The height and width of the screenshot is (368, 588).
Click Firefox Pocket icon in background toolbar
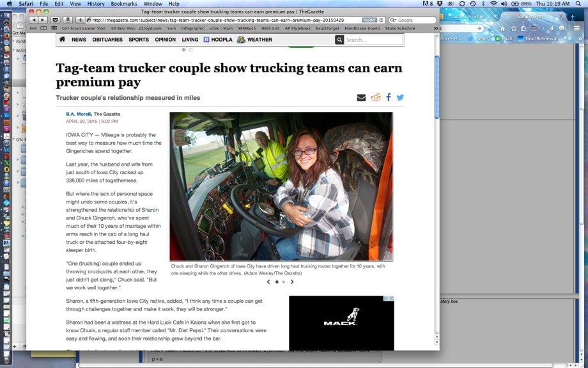(534, 29)
